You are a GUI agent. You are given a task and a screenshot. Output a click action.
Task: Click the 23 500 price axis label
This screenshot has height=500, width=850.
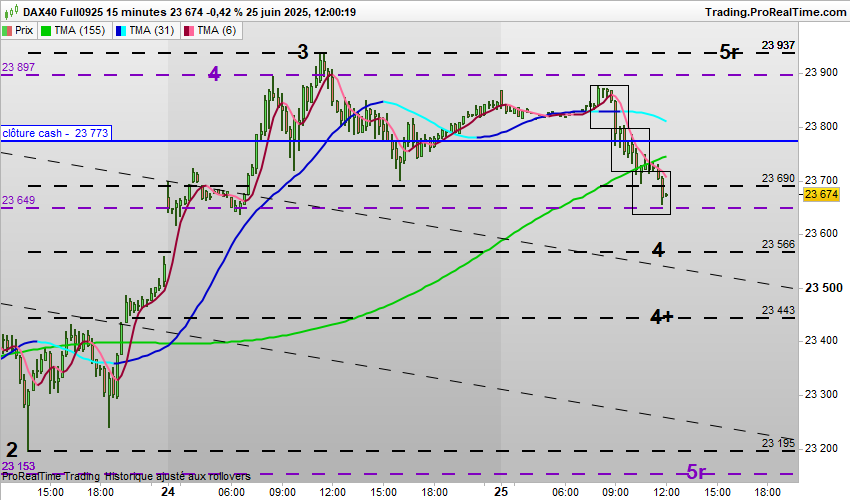pos(823,288)
